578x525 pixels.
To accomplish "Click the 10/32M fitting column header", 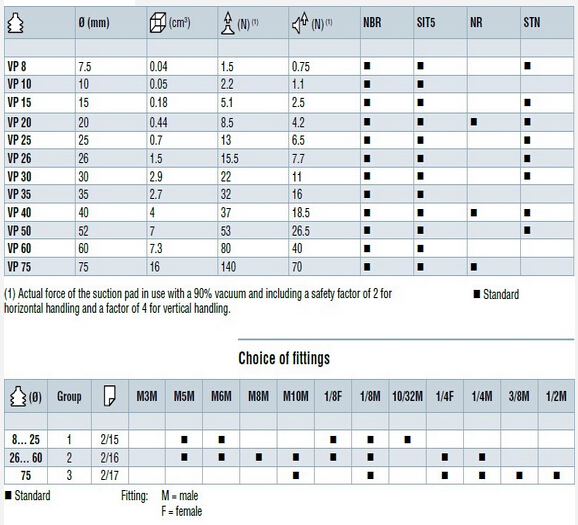I will pos(407,396).
